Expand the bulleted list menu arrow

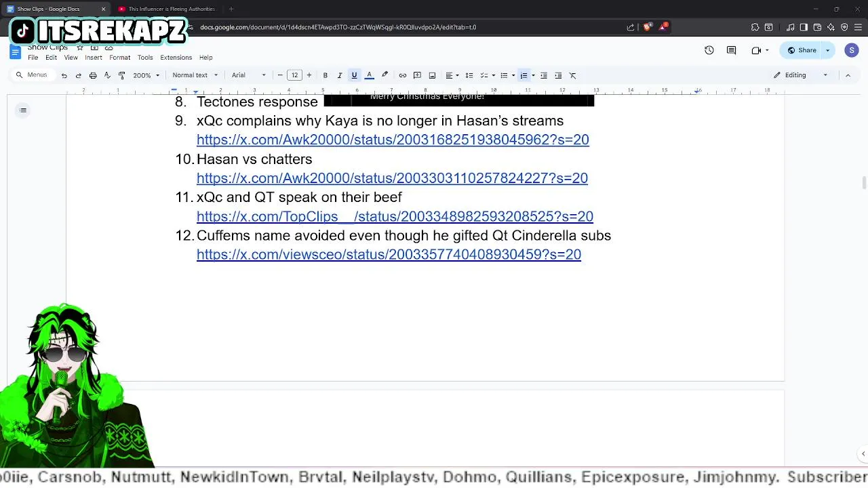click(x=513, y=75)
